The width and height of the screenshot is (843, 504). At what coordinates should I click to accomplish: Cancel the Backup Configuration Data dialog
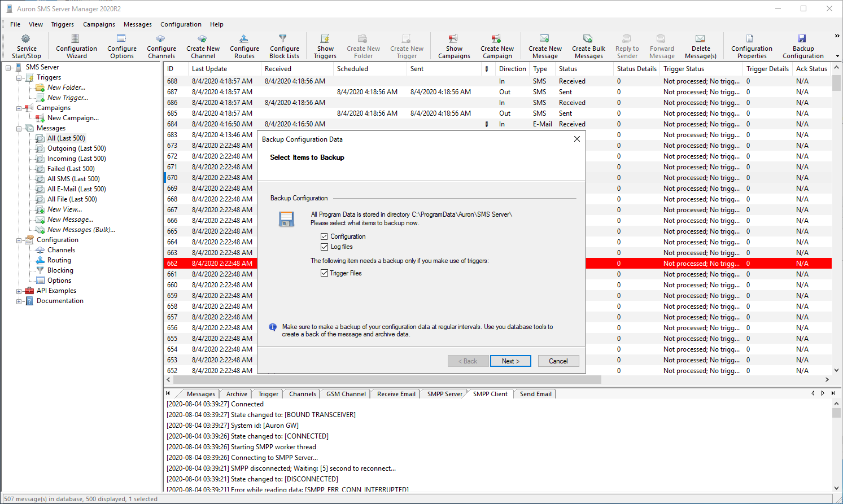pyautogui.click(x=558, y=361)
